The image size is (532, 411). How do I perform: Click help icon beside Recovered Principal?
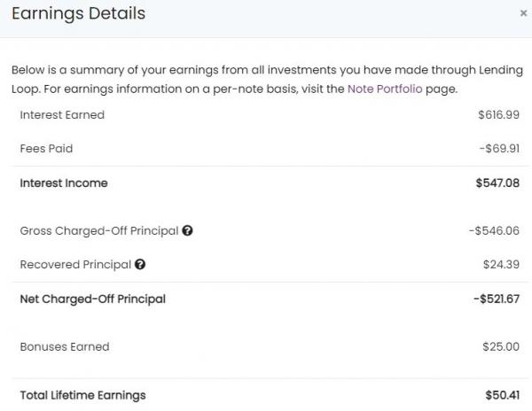140,264
